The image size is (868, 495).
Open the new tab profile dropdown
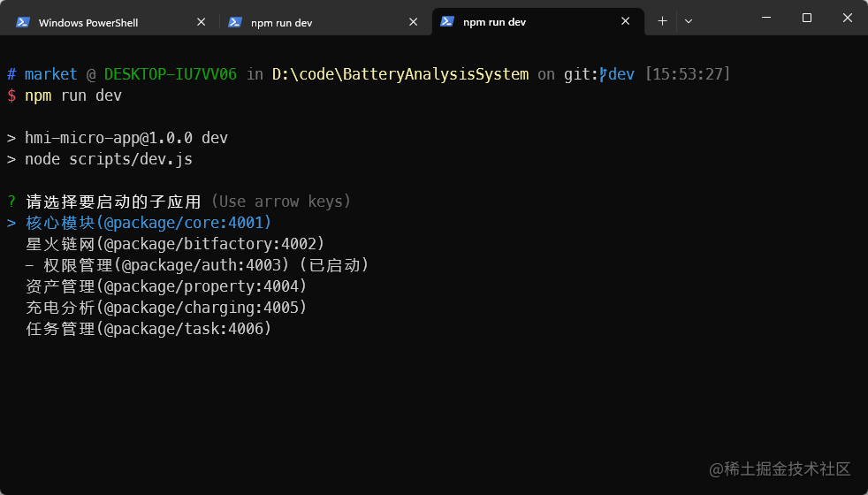(689, 21)
